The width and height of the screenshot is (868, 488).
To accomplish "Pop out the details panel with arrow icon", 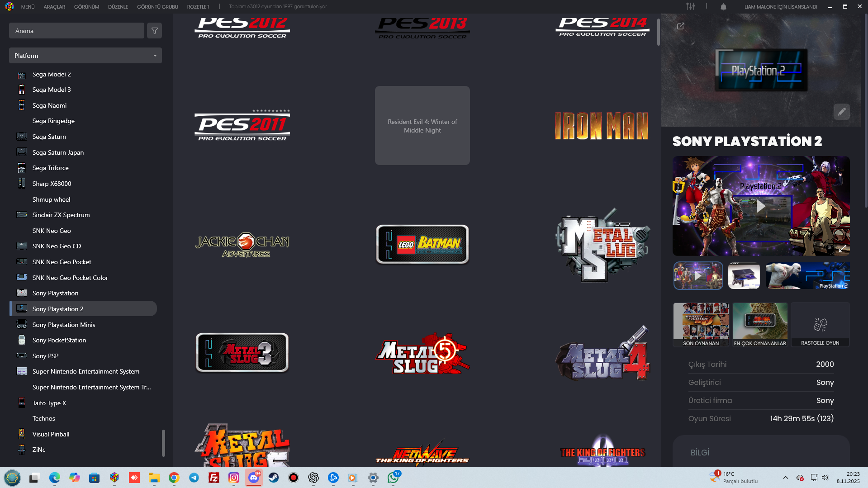I will [680, 26].
